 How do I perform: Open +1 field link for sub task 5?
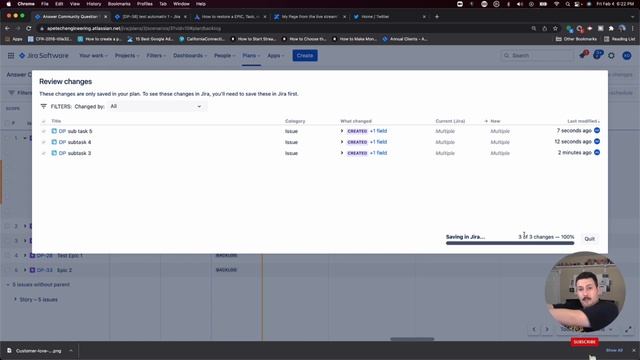coord(378,131)
